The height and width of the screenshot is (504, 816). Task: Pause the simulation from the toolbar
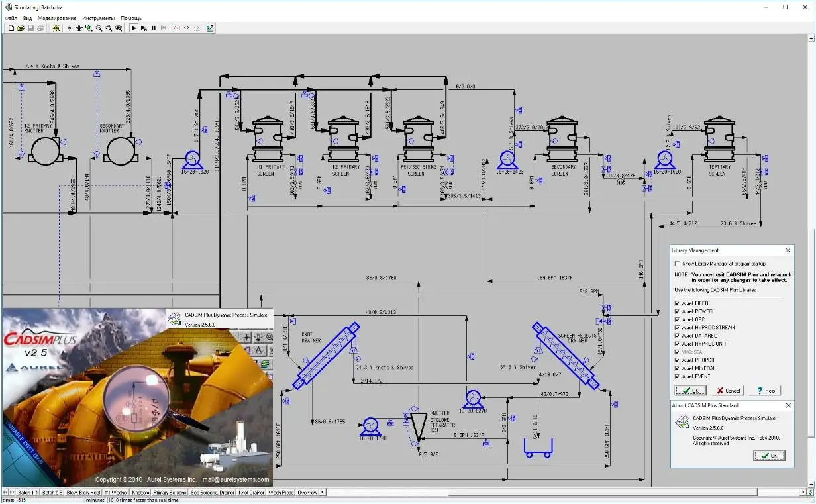154,28
